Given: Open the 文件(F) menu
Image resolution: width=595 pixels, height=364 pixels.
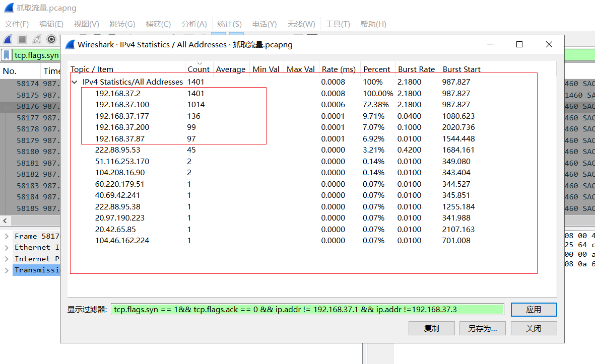Looking at the screenshot, I should (x=17, y=24).
